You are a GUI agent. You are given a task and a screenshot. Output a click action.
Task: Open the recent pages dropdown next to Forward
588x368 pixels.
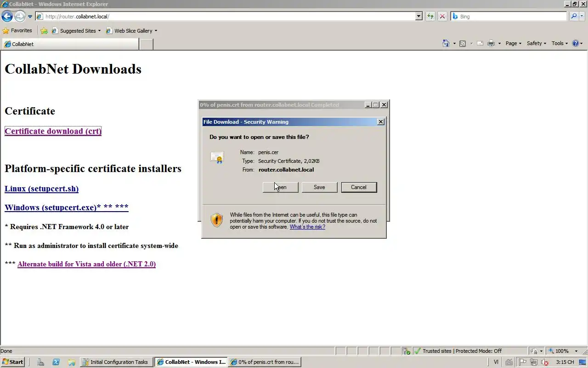tap(30, 17)
